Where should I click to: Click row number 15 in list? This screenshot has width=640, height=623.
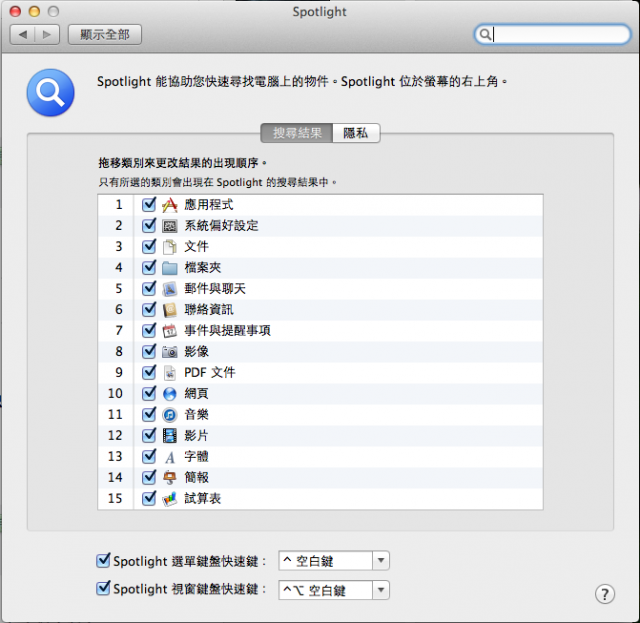point(115,498)
